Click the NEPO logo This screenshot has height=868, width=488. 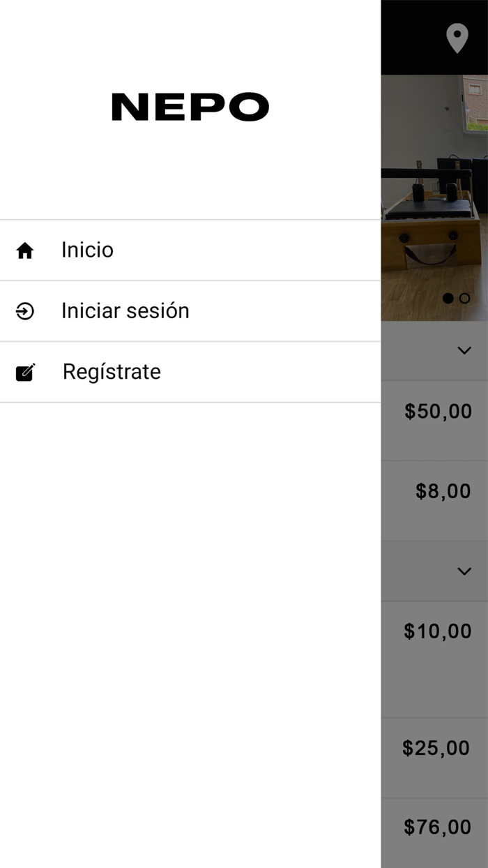pos(190,106)
